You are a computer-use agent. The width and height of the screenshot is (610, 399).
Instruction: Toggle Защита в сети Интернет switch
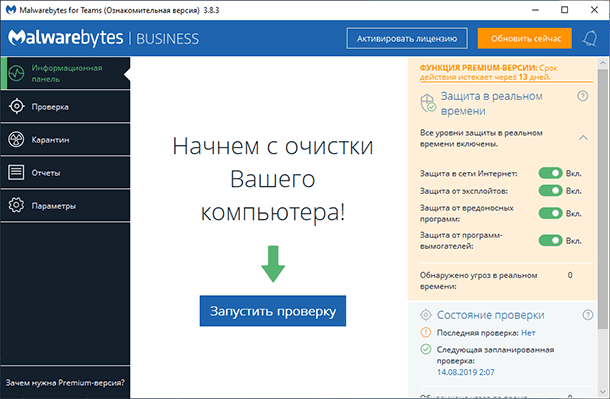tap(550, 173)
